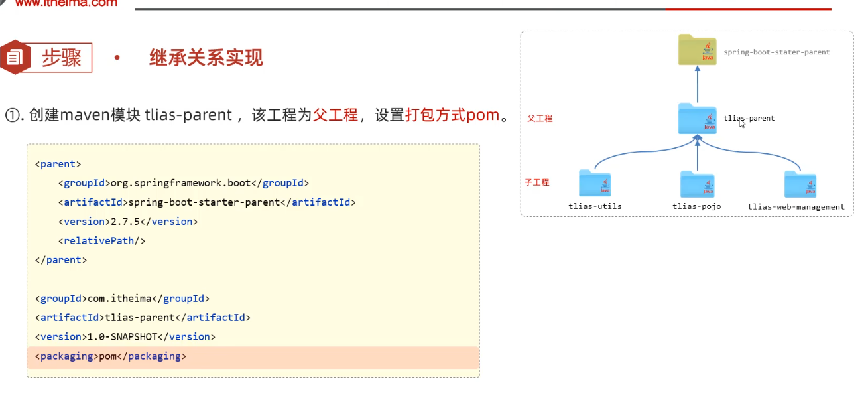Click the tlias-pojo folder icon
Screen dimensions: 868x420
[697, 184]
